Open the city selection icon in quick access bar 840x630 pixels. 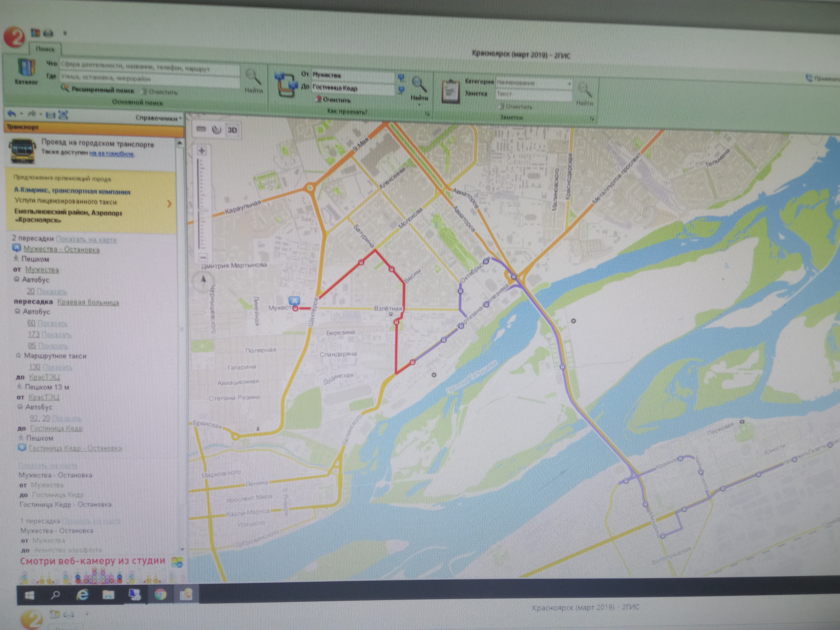pyautogui.click(x=36, y=33)
